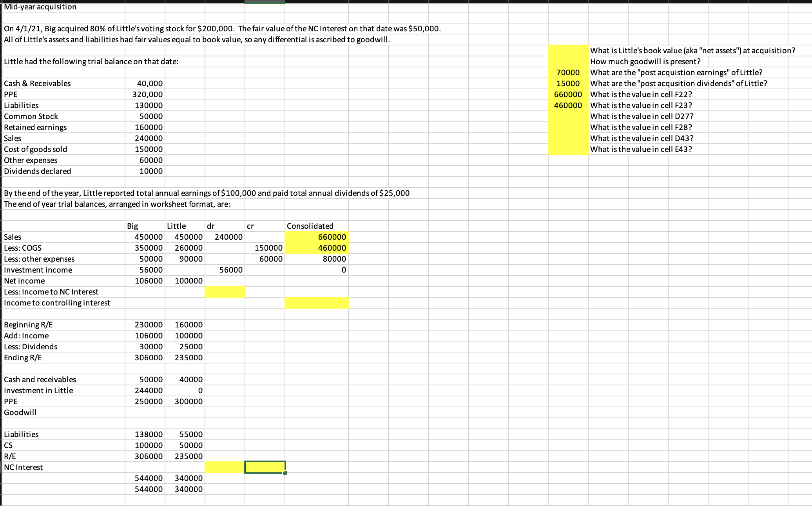Image resolution: width=812 pixels, height=506 pixels.
Task: Select the Dividends declared 10000 cell
Action: (151, 171)
